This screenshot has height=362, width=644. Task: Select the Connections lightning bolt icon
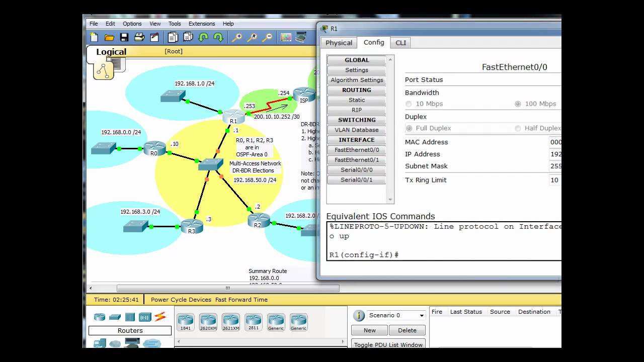click(160, 317)
